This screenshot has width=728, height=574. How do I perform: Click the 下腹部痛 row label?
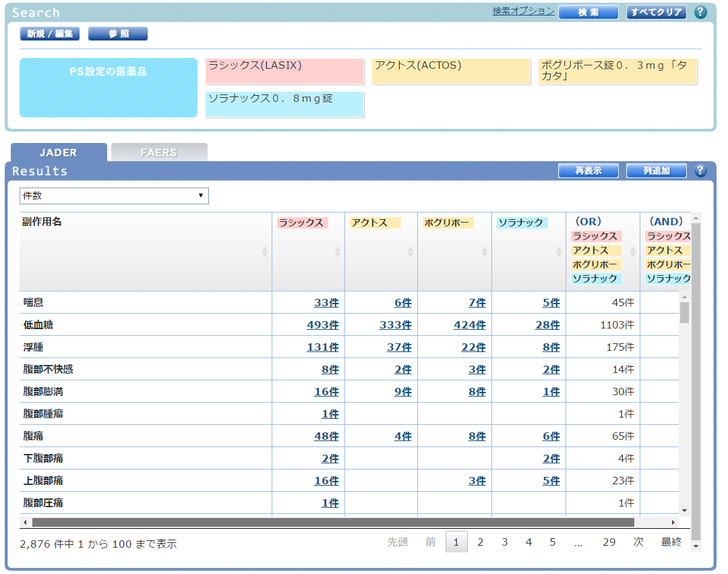coord(43,459)
